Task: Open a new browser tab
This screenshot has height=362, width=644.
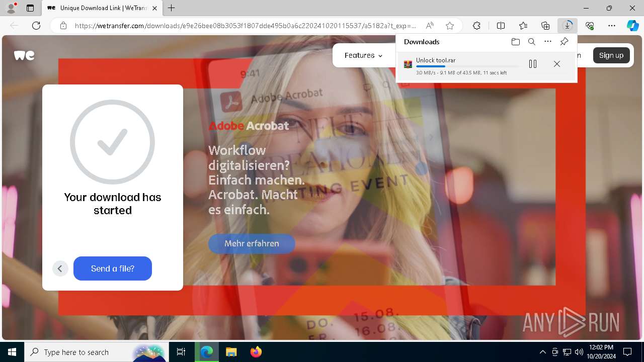Action: 172,8
